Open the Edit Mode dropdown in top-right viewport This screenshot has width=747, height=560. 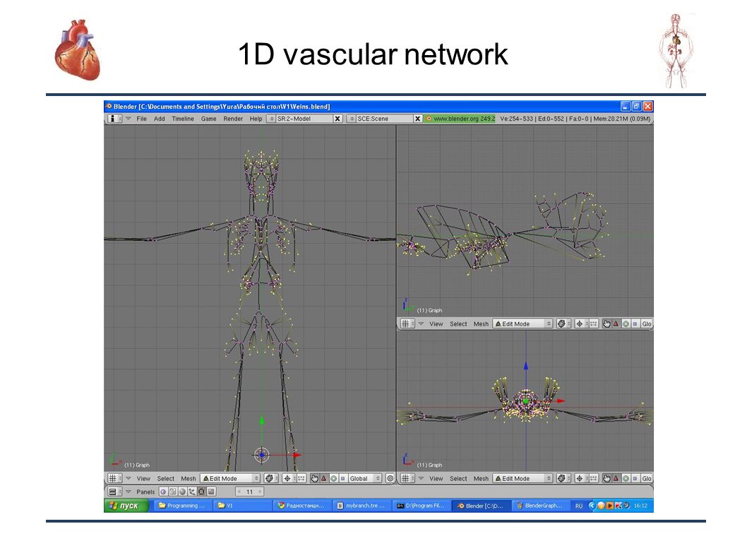coord(522,323)
